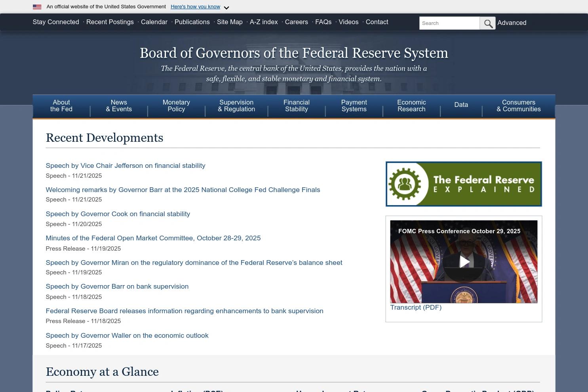The width and height of the screenshot is (588, 392).
Task: Open the Calendar page
Action: (x=154, y=22)
